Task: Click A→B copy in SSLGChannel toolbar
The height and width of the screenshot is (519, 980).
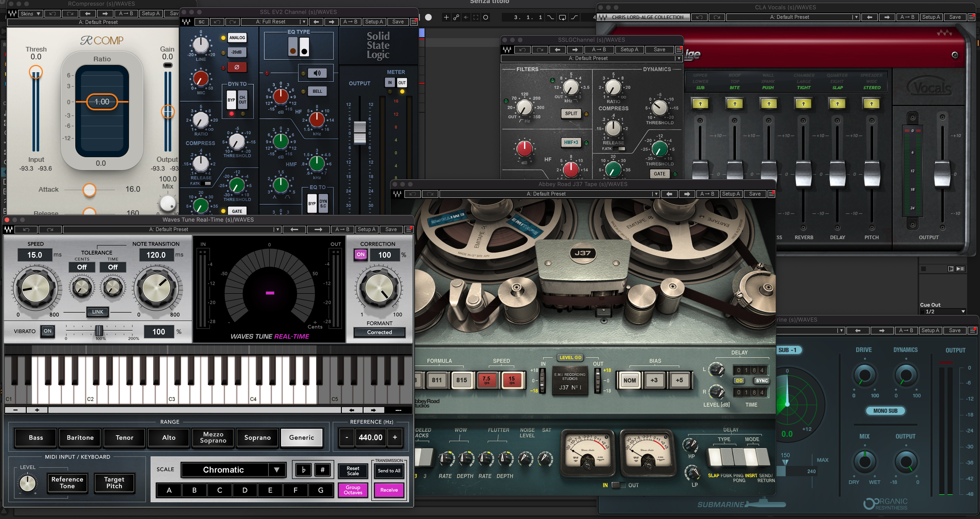Action: [x=599, y=50]
